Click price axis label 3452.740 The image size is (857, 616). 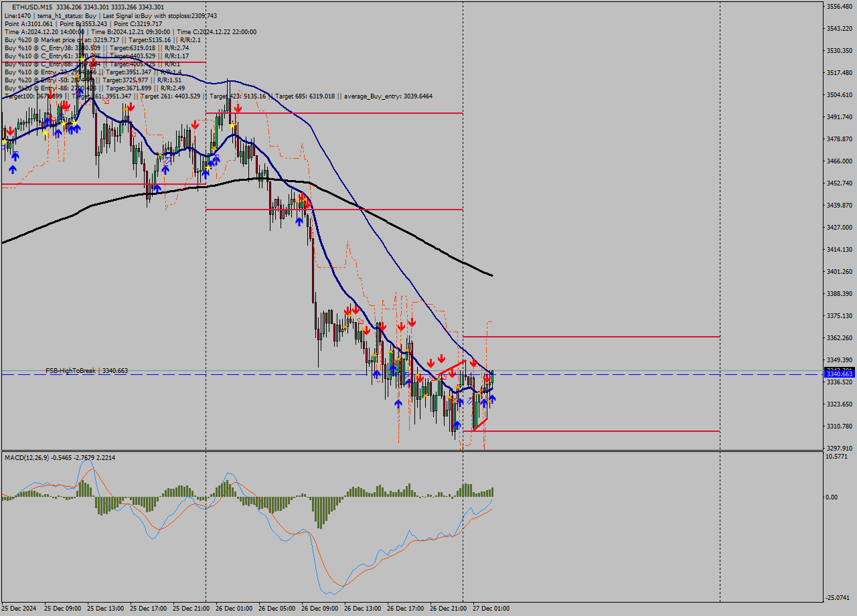840,183
